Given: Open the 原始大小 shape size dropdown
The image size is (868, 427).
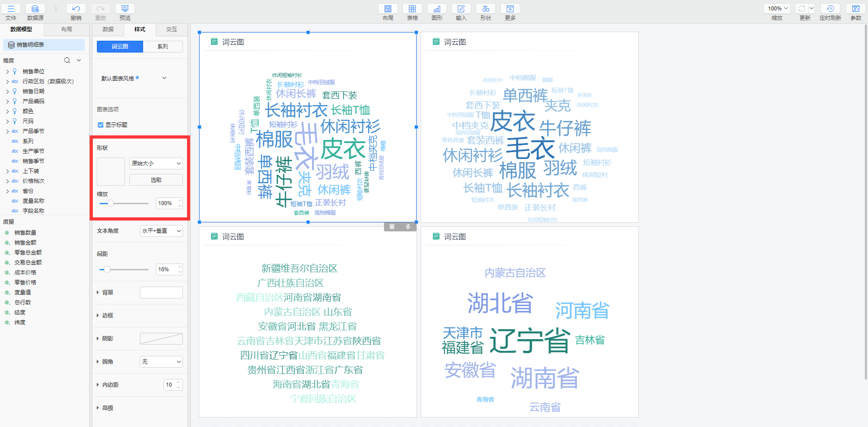Looking at the screenshot, I should coord(156,163).
